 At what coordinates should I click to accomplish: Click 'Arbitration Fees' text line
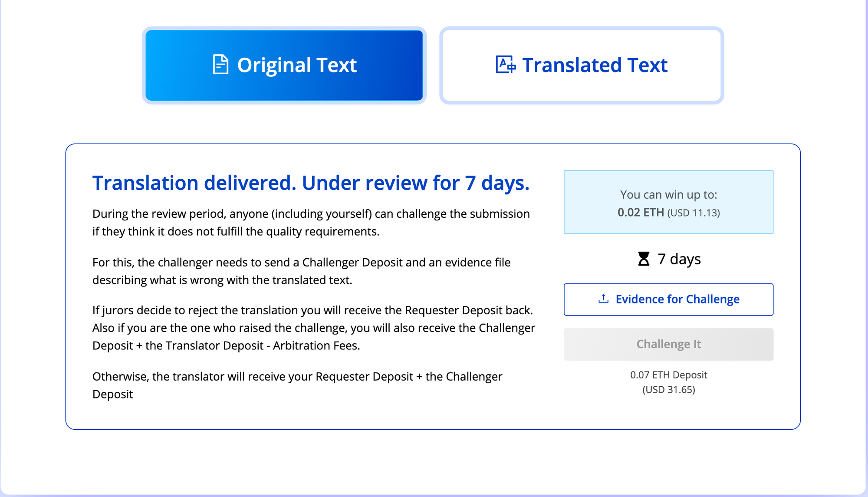point(316,346)
